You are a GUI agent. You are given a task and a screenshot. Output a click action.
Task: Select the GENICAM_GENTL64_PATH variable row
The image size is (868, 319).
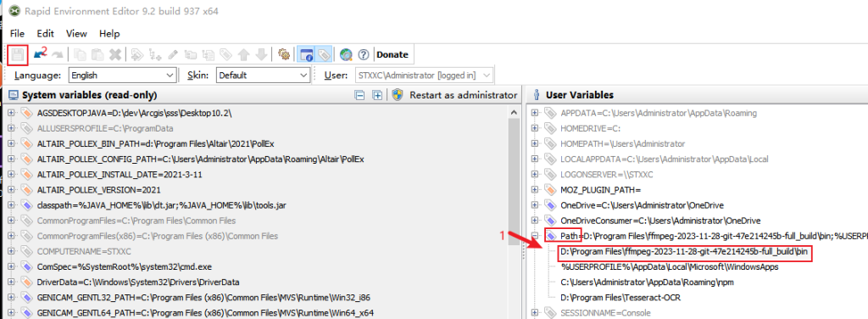205,313
